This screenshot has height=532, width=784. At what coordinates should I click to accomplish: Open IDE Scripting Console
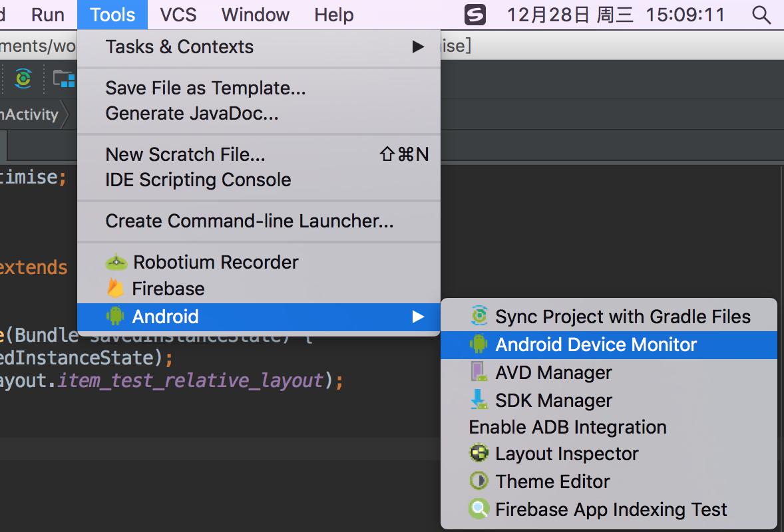[198, 180]
